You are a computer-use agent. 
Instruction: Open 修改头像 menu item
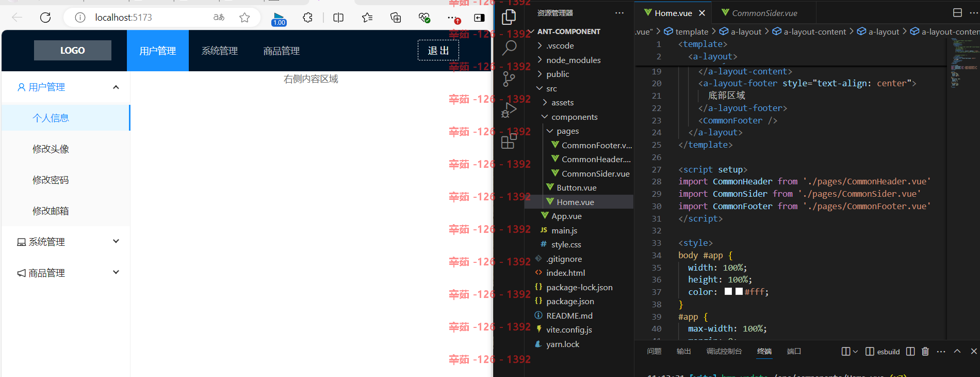tap(66, 149)
